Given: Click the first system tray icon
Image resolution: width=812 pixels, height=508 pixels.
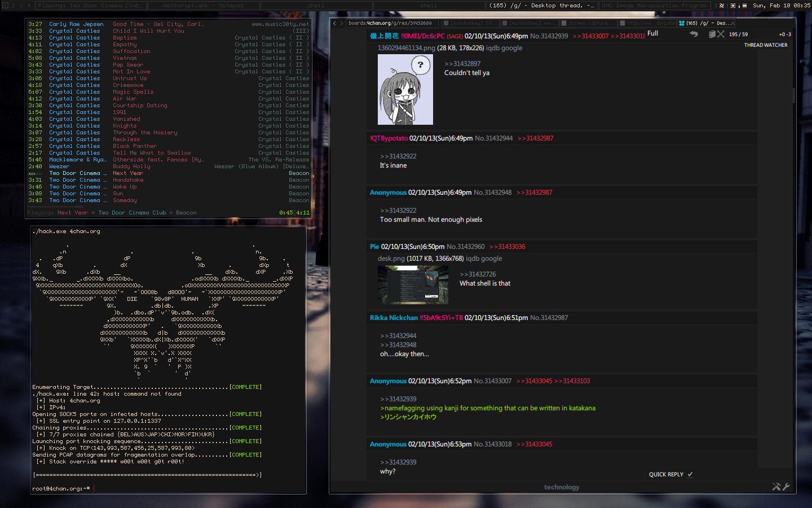Looking at the screenshot, I should (x=721, y=6).
